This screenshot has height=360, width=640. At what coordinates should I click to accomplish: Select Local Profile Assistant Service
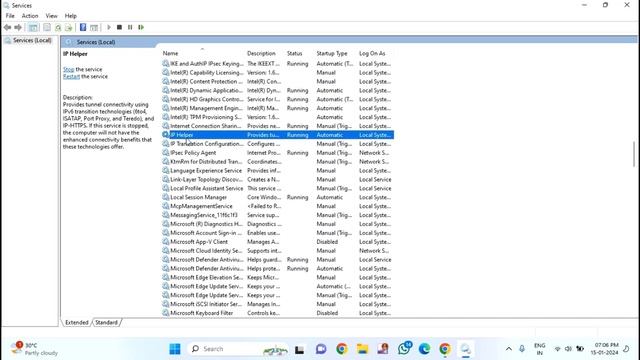[x=278, y=189]
